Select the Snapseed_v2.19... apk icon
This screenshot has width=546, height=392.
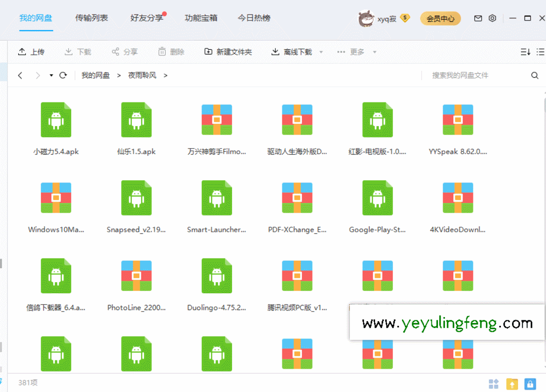tap(136, 198)
